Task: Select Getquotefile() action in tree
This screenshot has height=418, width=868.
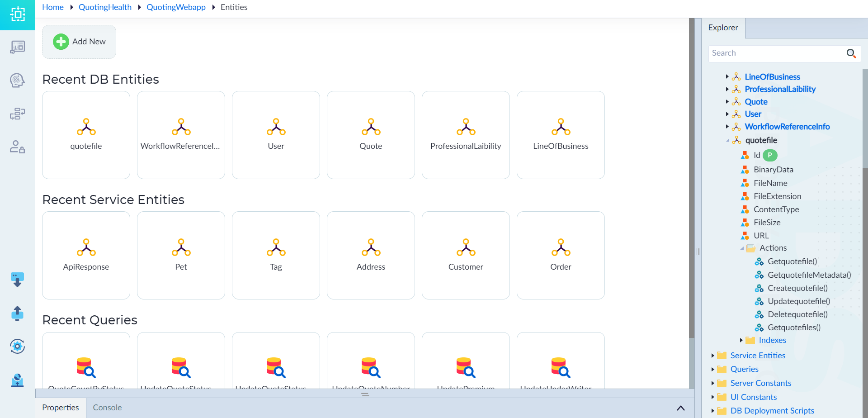Action: (x=792, y=261)
